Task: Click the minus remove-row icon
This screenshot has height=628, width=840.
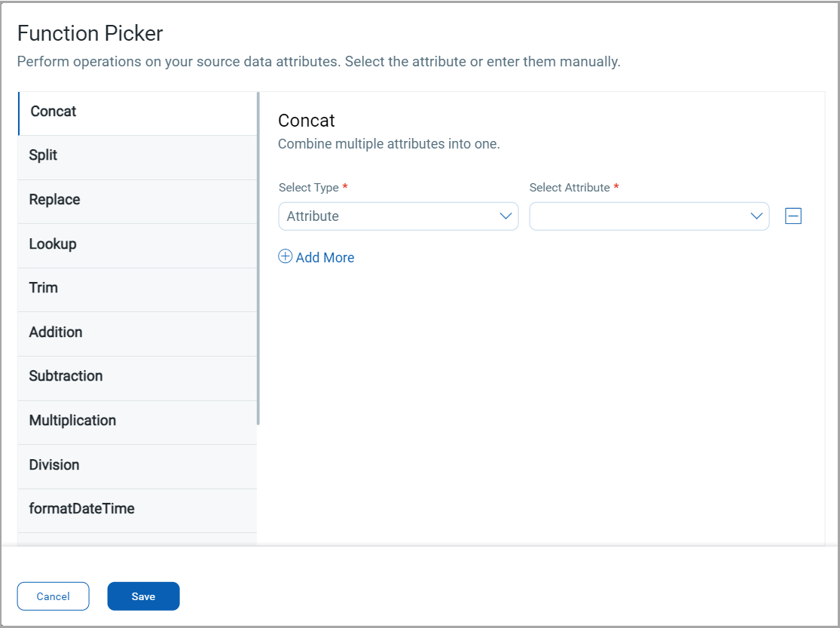Action: [x=793, y=216]
